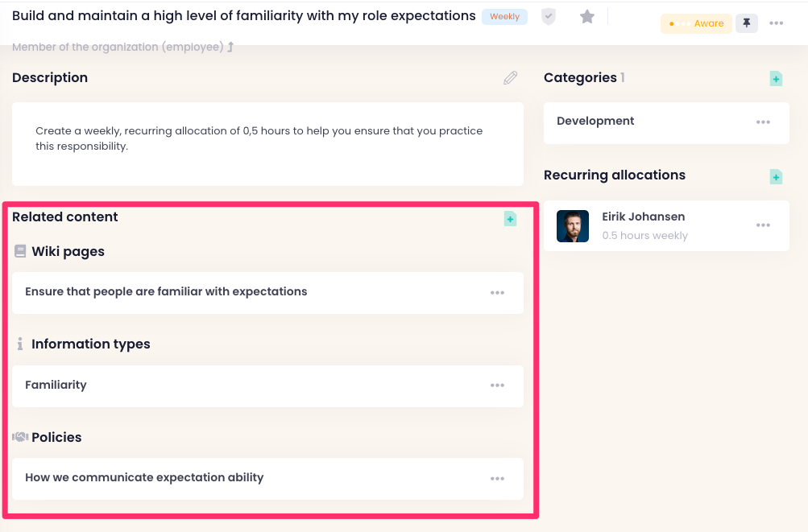This screenshot has width=808, height=532.
Task: Open options for the Familiarity information type
Action: coord(497,386)
